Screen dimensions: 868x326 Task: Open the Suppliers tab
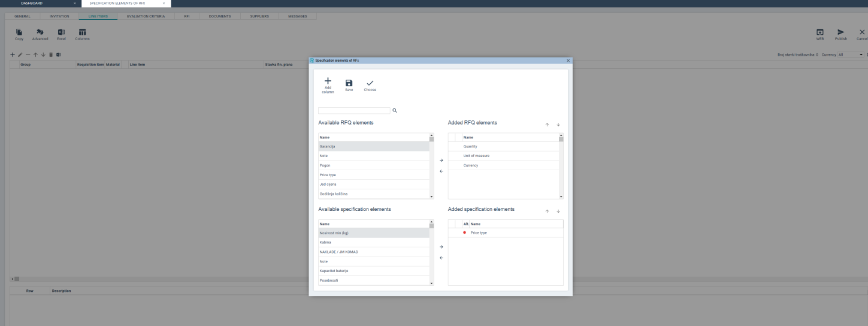pos(259,16)
